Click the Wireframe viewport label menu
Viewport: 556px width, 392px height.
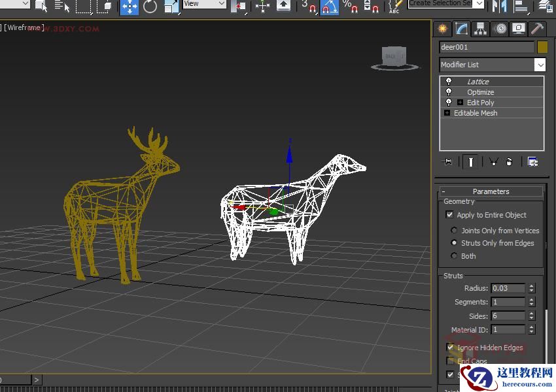pos(24,28)
